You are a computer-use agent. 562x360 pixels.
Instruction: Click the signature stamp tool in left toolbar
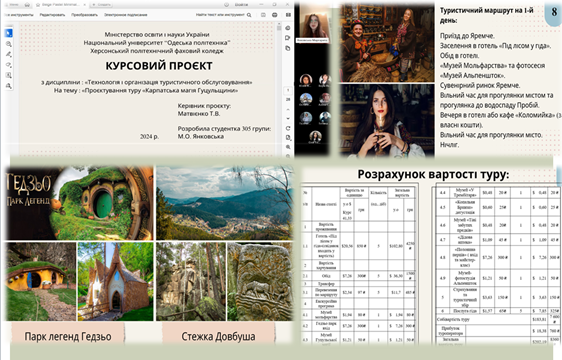[9, 86]
